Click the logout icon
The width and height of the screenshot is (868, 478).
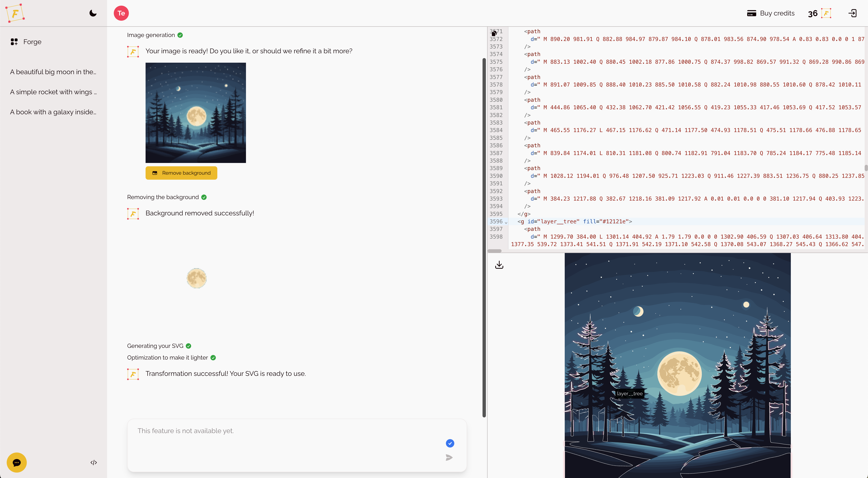point(853,13)
